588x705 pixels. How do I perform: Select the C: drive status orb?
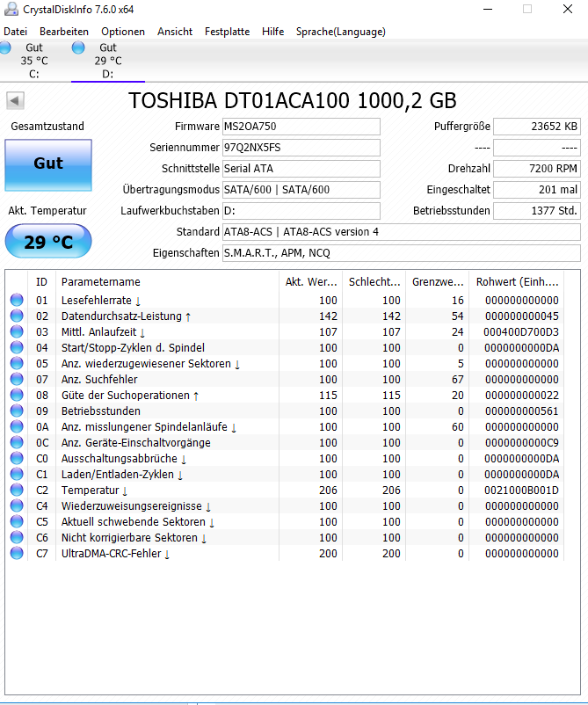(5, 47)
